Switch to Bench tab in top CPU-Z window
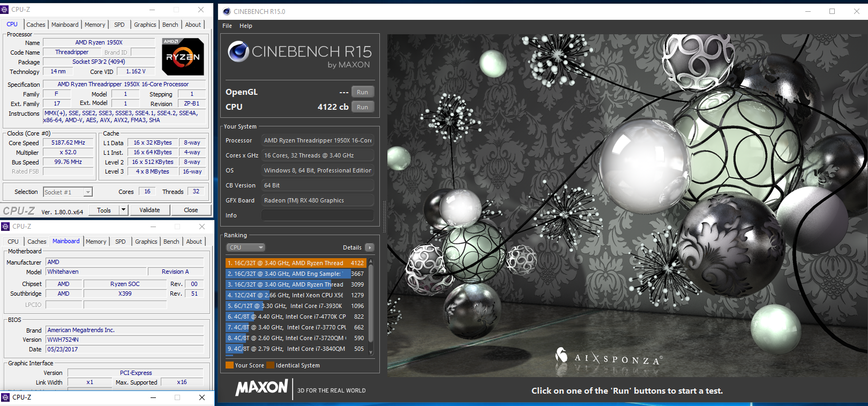 pos(170,25)
